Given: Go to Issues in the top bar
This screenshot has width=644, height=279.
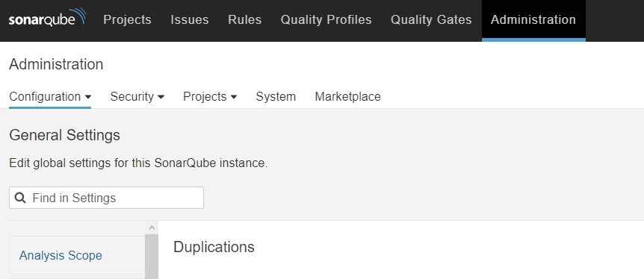Looking at the screenshot, I should (x=189, y=19).
